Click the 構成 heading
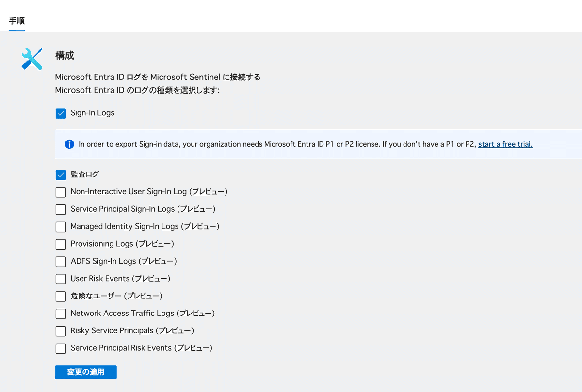Image resolution: width=582 pixels, height=392 pixels. 65,56
